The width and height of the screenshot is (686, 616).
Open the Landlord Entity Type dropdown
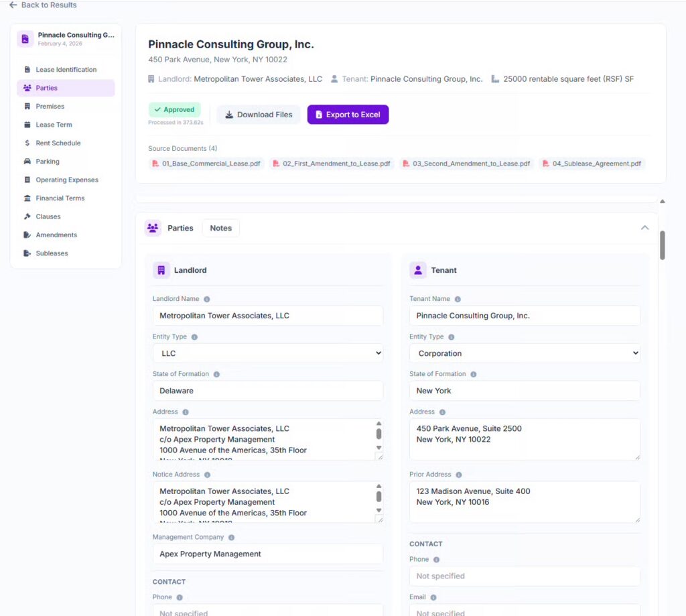(x=267, y=353)
